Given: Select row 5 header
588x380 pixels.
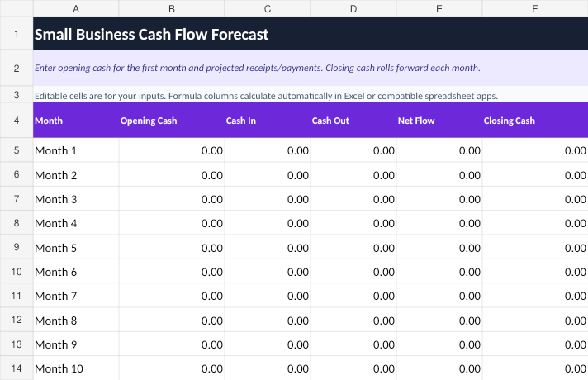Looking at the screenshot, I should click(17, 150).
